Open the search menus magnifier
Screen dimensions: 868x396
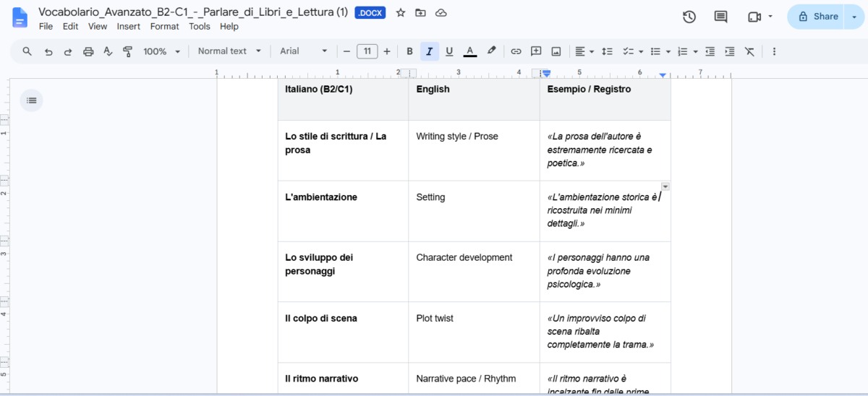[x=27, y=51]
